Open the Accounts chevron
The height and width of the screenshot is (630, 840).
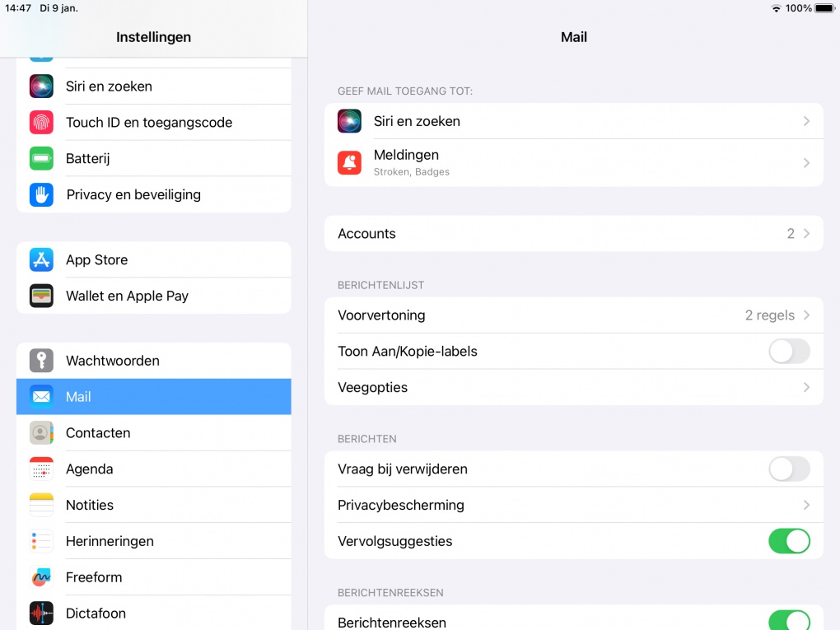tap(806, 234)
